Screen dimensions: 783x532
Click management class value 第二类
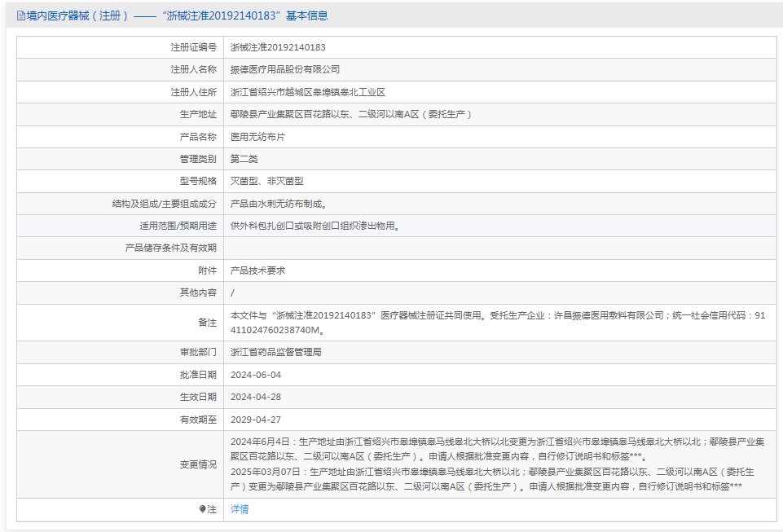[244, 160]
